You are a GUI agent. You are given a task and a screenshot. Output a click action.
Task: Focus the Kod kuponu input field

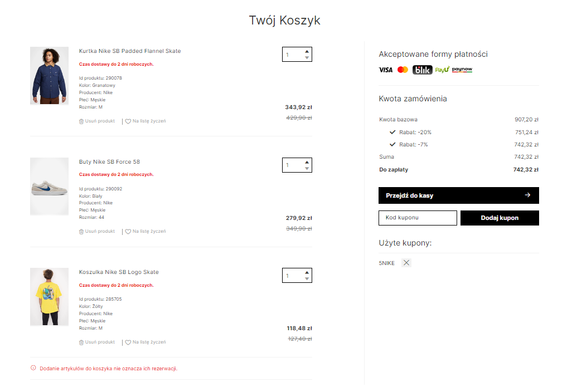418,218
